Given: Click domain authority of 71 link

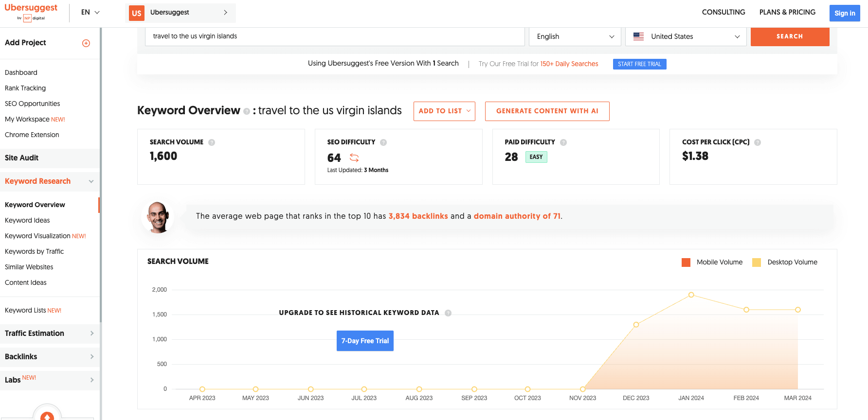Looking at the screenshot, I should click(517, 216).
